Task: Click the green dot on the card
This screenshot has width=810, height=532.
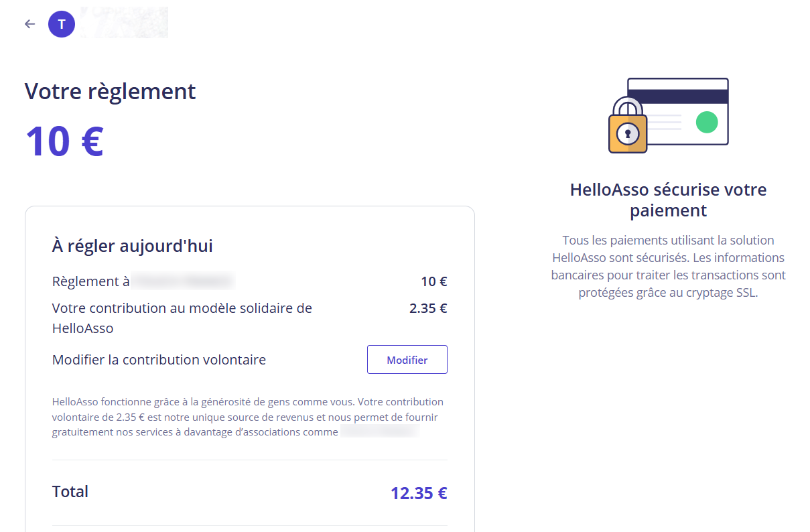Action: click(707, 122)
